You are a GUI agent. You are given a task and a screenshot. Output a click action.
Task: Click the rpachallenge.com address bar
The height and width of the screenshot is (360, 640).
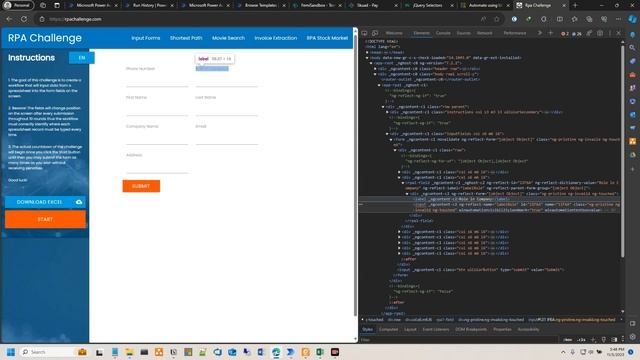click(261, 19)
